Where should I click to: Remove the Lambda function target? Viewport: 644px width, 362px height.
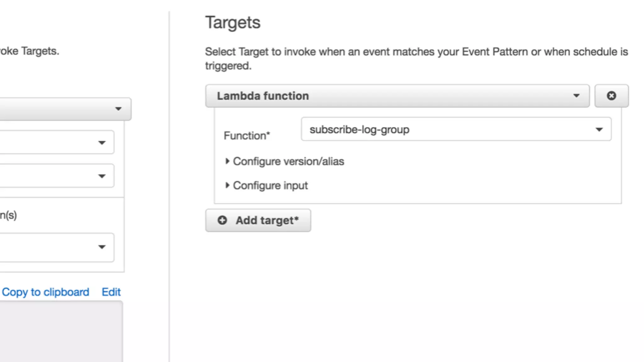pyautogui.click(x=611, y=96)
